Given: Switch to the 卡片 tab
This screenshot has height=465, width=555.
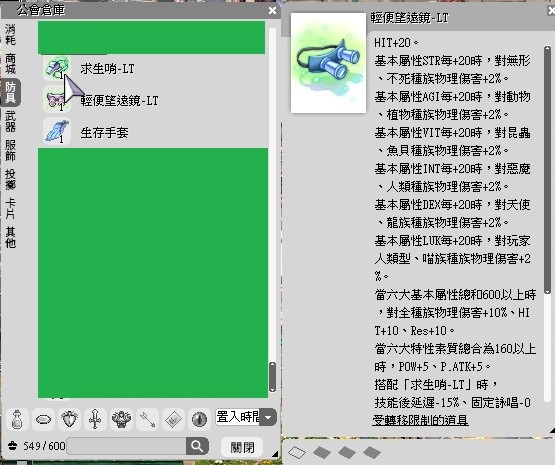Looking at the screenshot, I should [10, 208].
